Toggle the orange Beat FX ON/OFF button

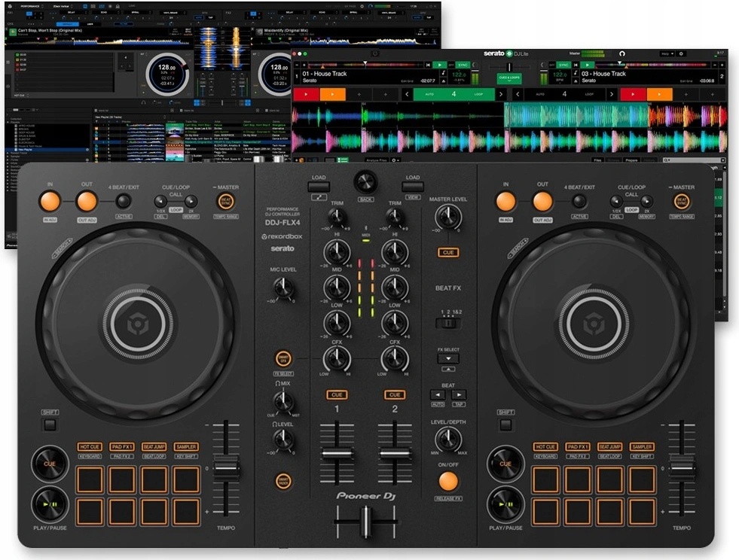click(448, 481)
